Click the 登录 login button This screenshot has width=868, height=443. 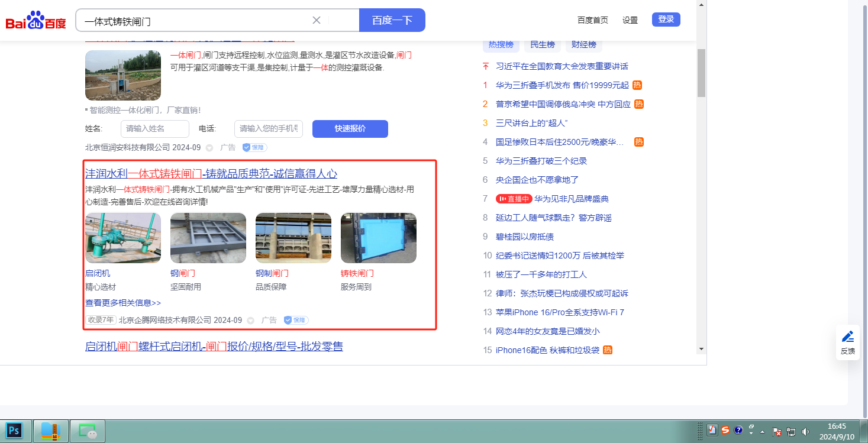point(666,20)
